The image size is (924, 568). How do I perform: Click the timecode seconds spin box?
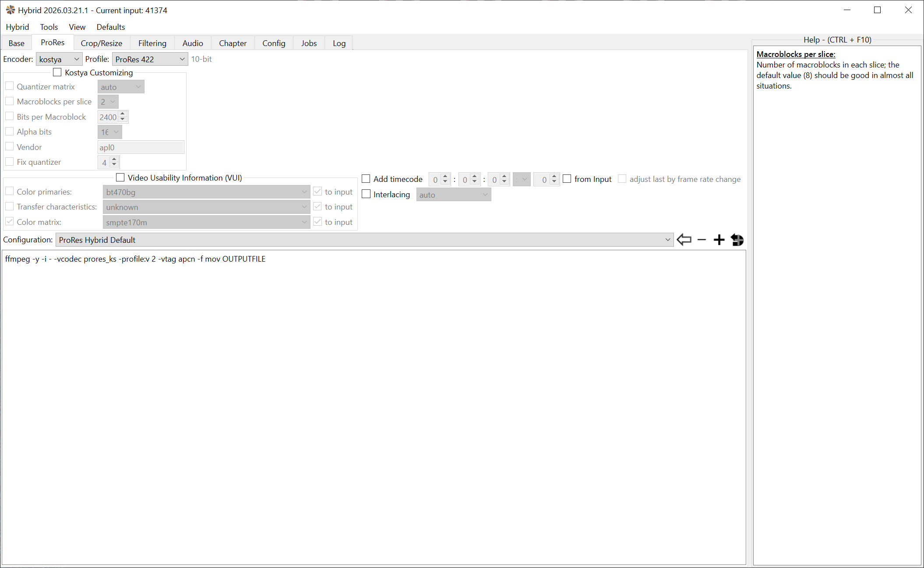[x=499, y=179]
